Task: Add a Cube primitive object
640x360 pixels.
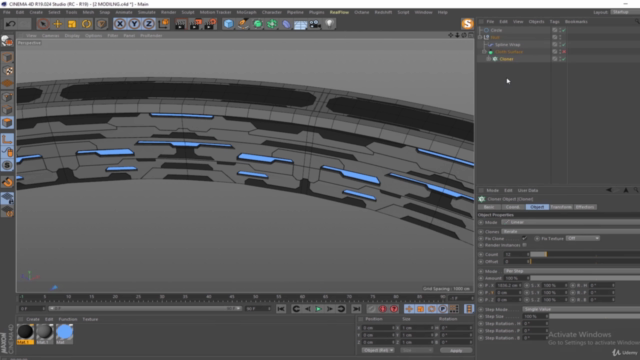Action: click(x=229, y=24)
